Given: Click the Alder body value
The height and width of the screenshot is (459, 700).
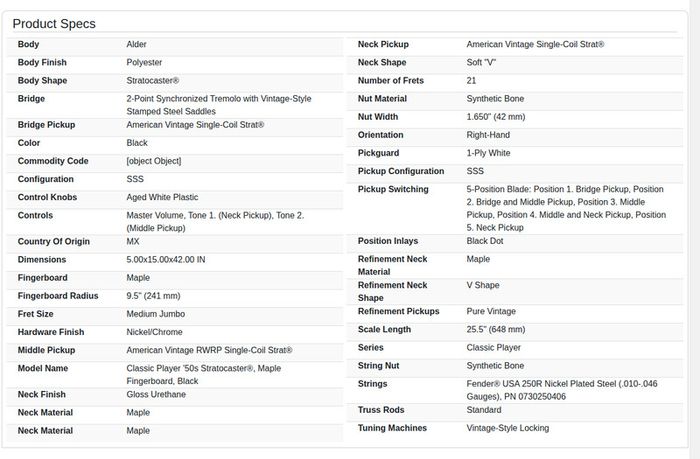Looking at the screenshot, I should 136,44.
